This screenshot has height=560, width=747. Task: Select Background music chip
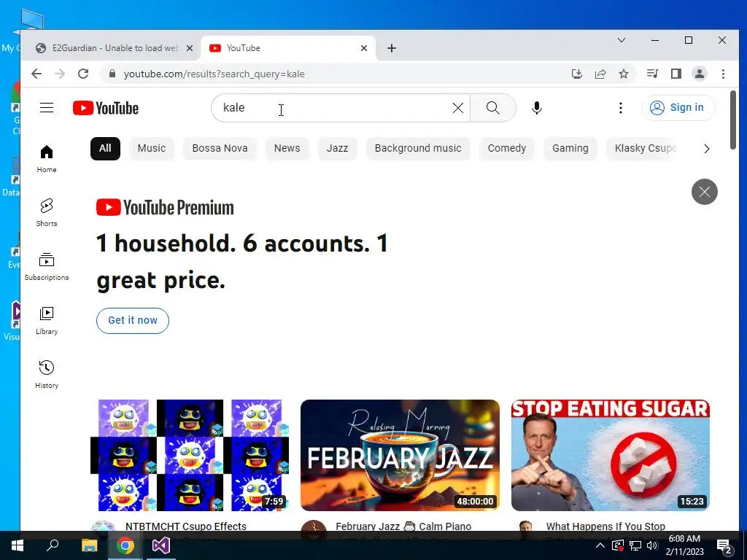coord(418,149)
